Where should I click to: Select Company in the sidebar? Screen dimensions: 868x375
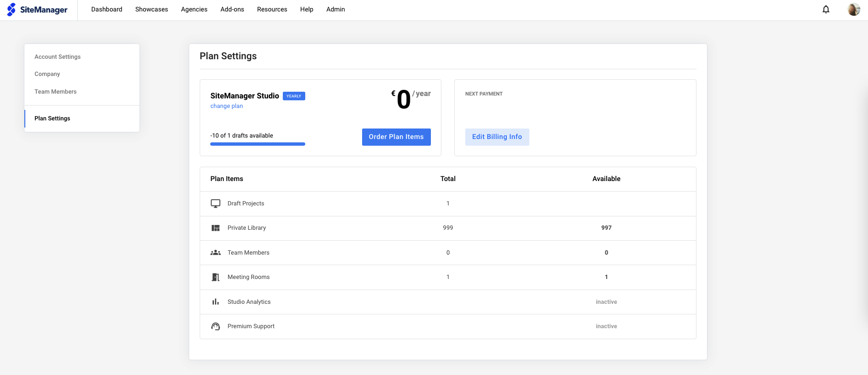(47, 74)
